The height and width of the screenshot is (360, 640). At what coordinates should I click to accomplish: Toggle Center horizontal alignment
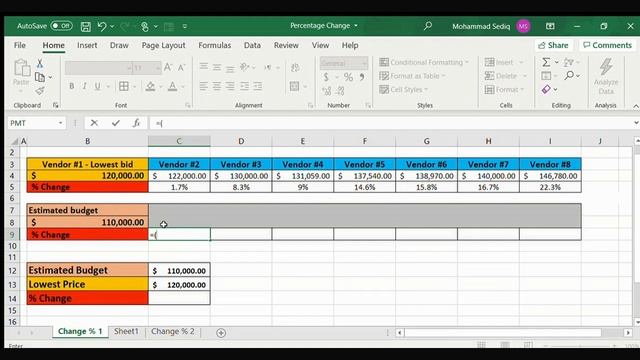point(217,86)
